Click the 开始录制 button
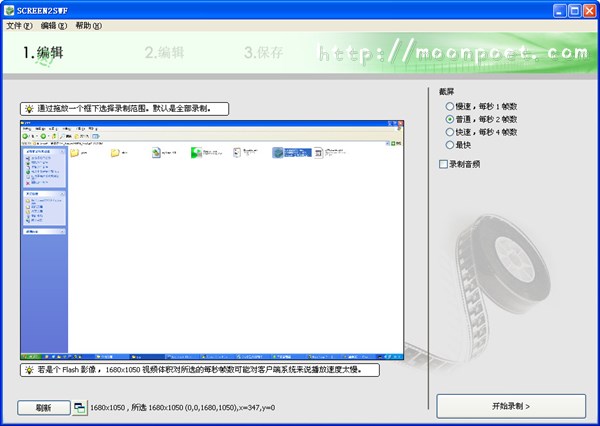Image resolution: width=600 pixels, height=426 pixels. pos(511,406)
